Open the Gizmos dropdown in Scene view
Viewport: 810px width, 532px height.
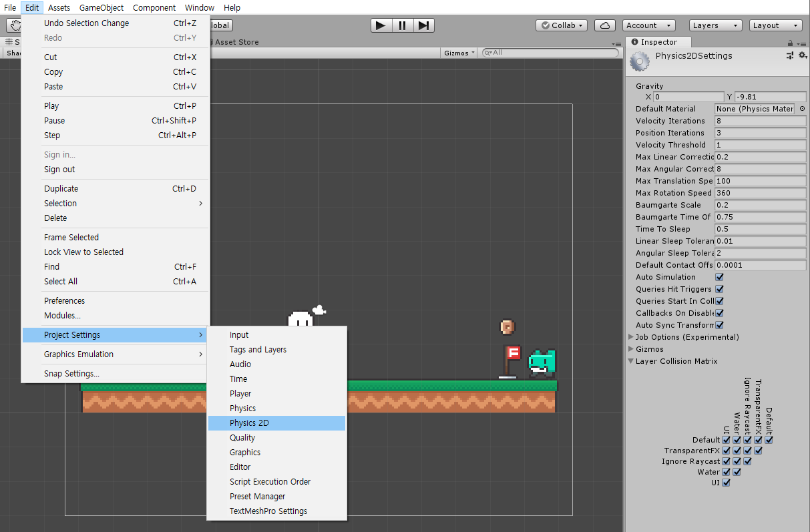(x=459, y=53)
